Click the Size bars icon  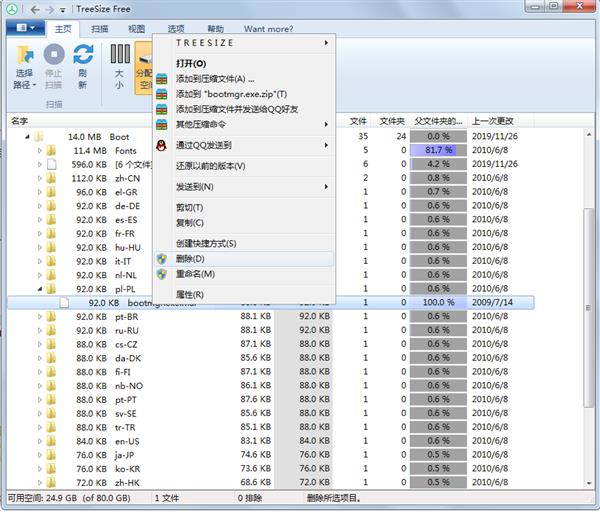(x=120, y=54)
